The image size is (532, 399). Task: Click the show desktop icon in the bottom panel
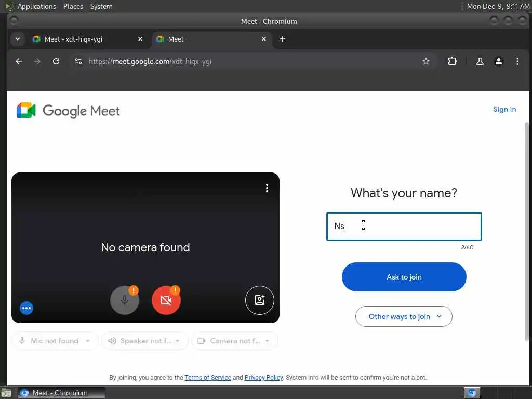[x=6, y=393]
